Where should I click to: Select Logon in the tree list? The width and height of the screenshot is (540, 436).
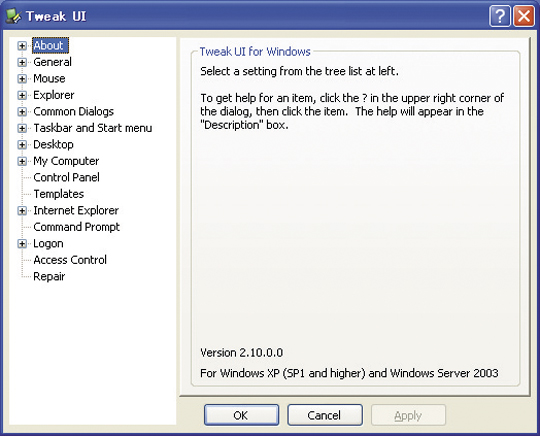click(x=48, y=244)
